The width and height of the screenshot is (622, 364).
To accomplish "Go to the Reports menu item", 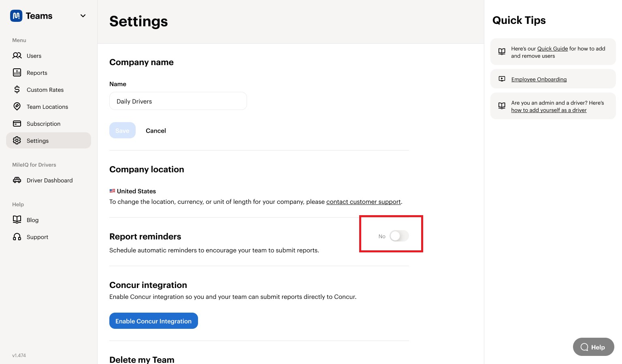I will [37, 73].
